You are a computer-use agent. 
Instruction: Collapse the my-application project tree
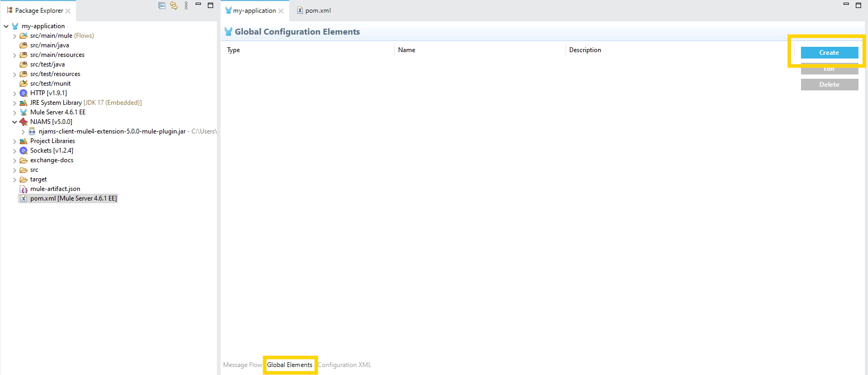6,26
